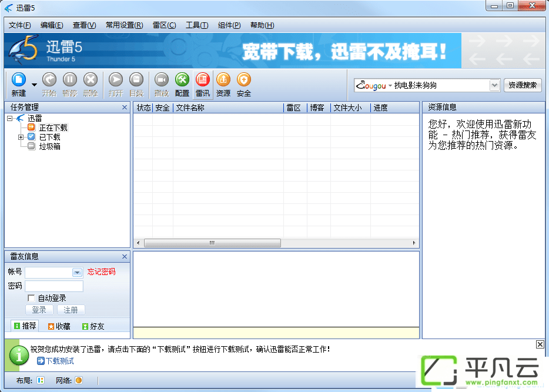This screenshot has width=549, height=392.
Task: Sort by the 安全 column header
Action: 162,108
